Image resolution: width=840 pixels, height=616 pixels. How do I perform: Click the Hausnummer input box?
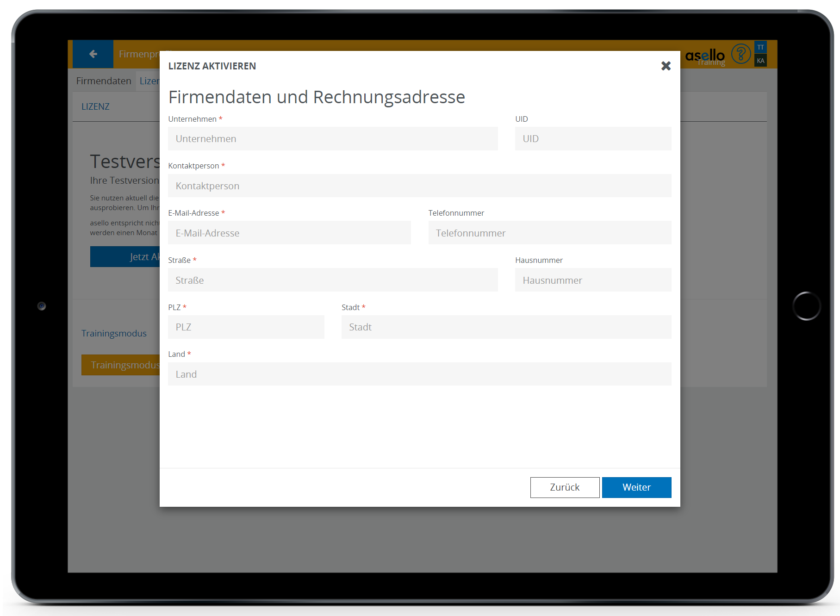(593, 280)
